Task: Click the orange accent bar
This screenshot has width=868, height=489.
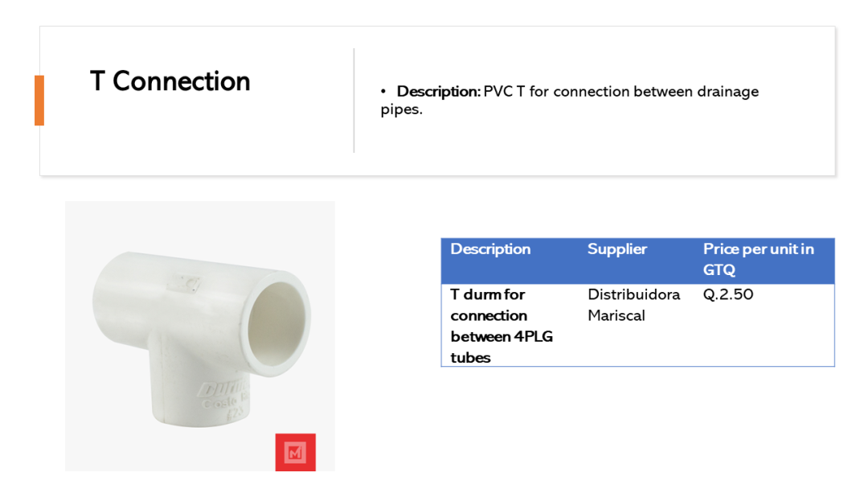Action: [x=39, y=101]
